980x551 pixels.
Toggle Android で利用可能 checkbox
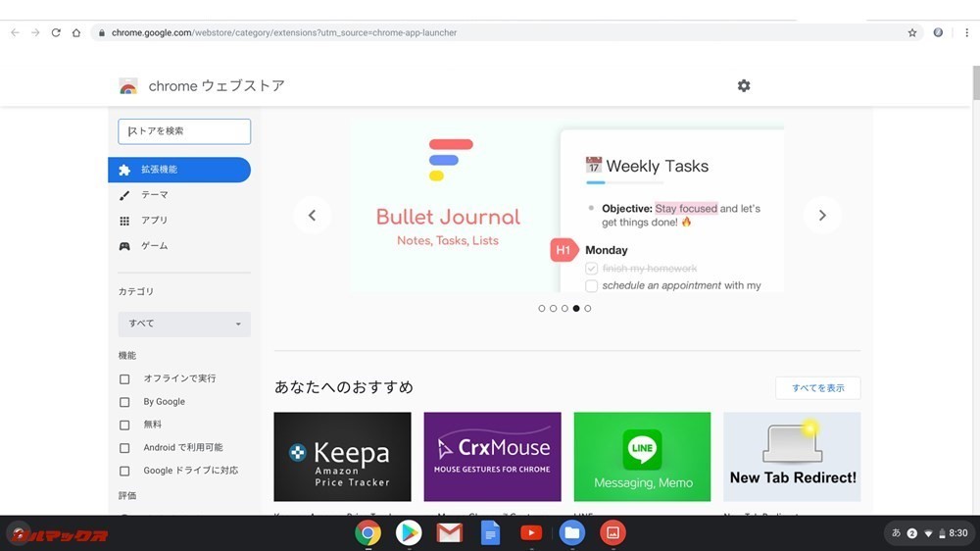(x=125, y=448)
